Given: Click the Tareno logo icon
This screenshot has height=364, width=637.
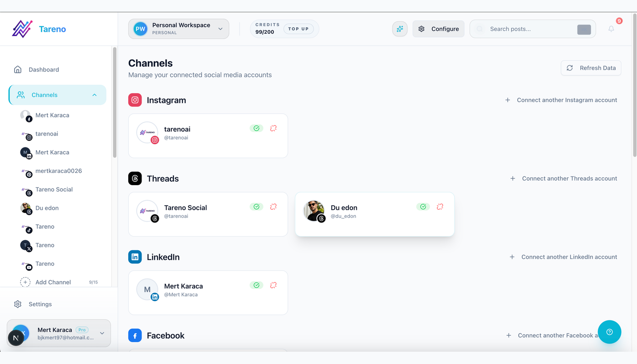Looking at the screenshot, I should click(22, 29).
